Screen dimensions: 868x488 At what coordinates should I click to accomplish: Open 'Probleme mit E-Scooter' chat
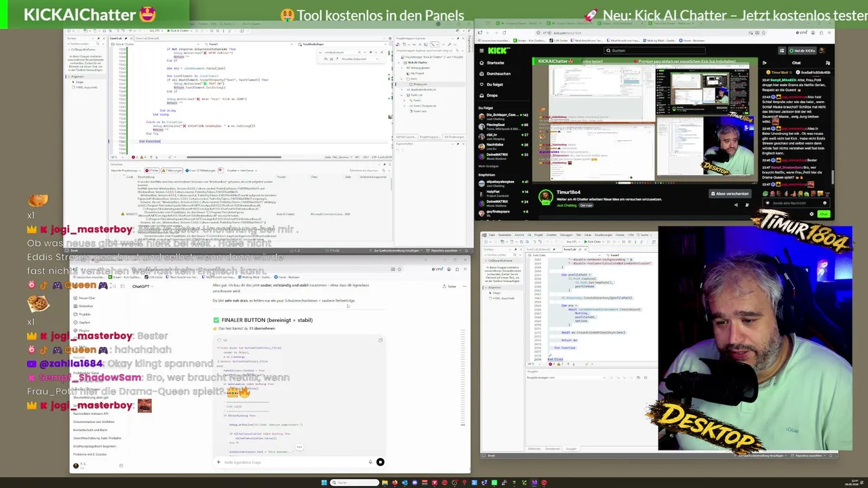[90, 454]
